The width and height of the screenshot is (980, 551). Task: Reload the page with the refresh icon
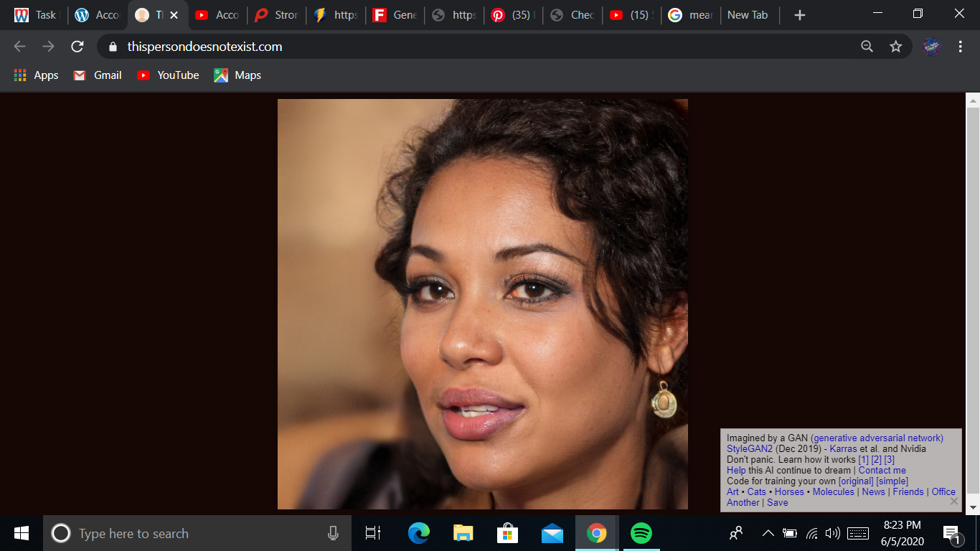pos(77,47)
